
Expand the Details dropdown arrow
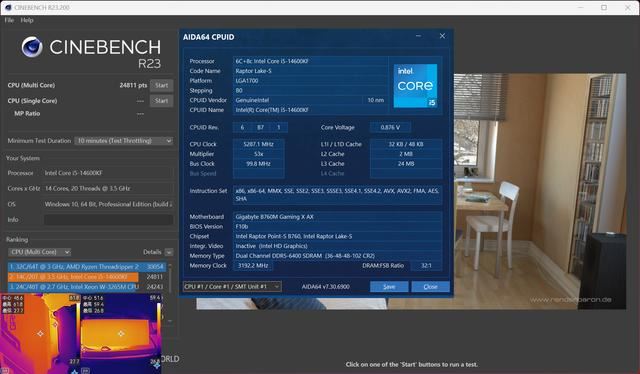[169, 252]
